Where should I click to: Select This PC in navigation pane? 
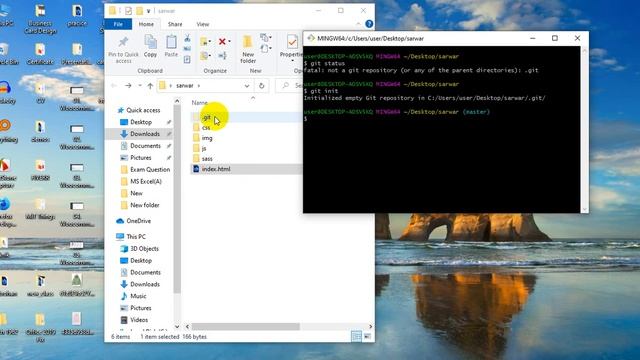pyautogui.click(x=136, y=237)
